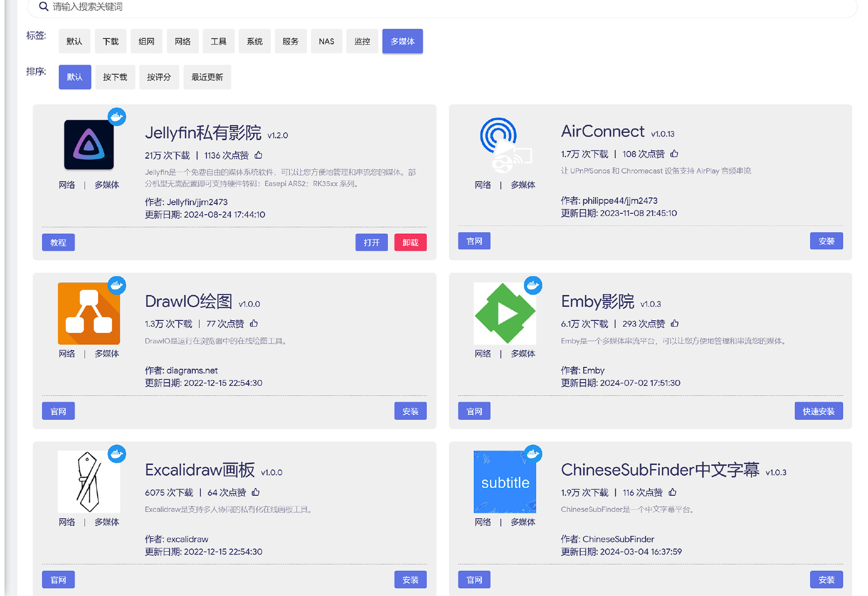Sort apps by 按评分
This screenshot has height=596, width=868.
click(x=159, y=77)
